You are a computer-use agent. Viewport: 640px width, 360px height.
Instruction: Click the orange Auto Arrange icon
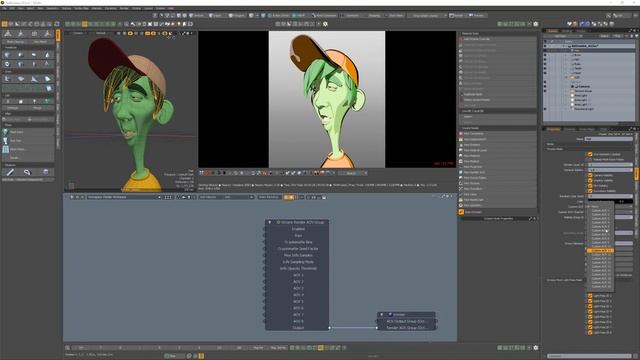pos(461,212)
